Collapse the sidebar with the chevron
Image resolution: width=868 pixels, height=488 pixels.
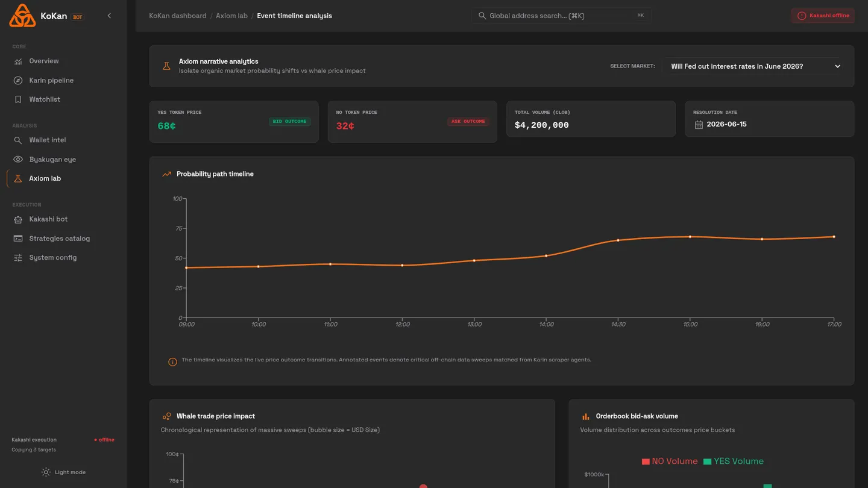(109, 16)
